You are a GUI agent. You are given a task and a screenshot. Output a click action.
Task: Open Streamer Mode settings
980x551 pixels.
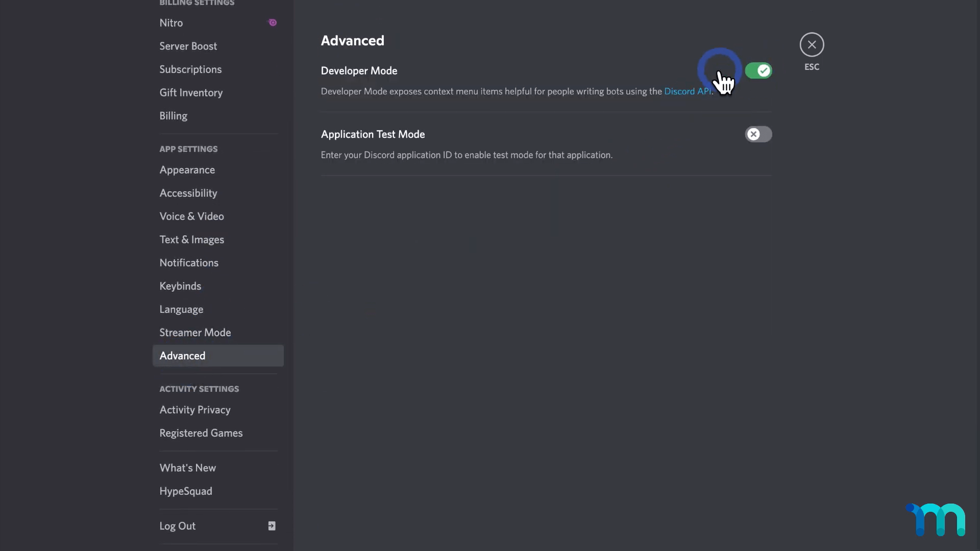pos(194,332)
